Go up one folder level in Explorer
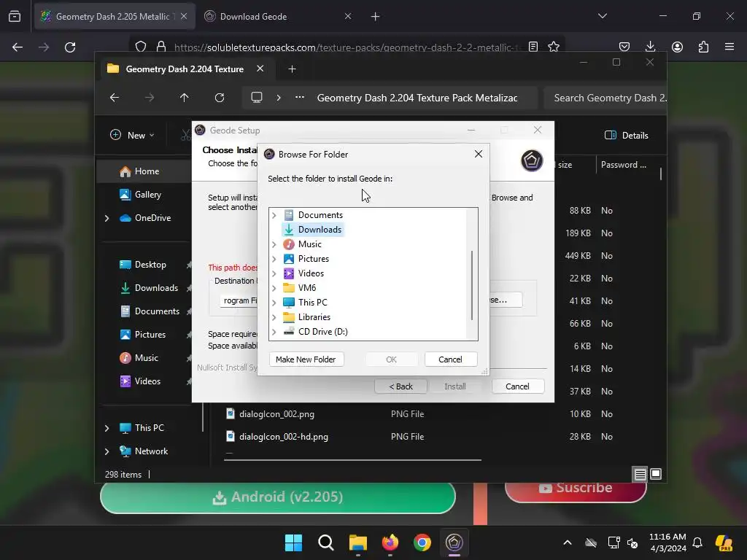747x560 pixels. point(185,98)
